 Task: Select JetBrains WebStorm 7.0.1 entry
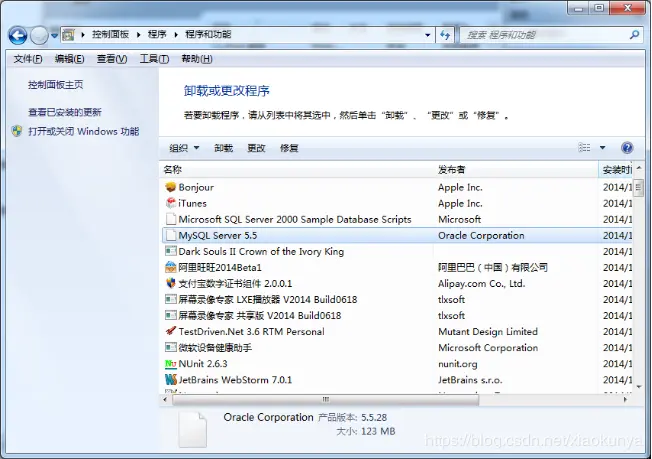(235, 380)
